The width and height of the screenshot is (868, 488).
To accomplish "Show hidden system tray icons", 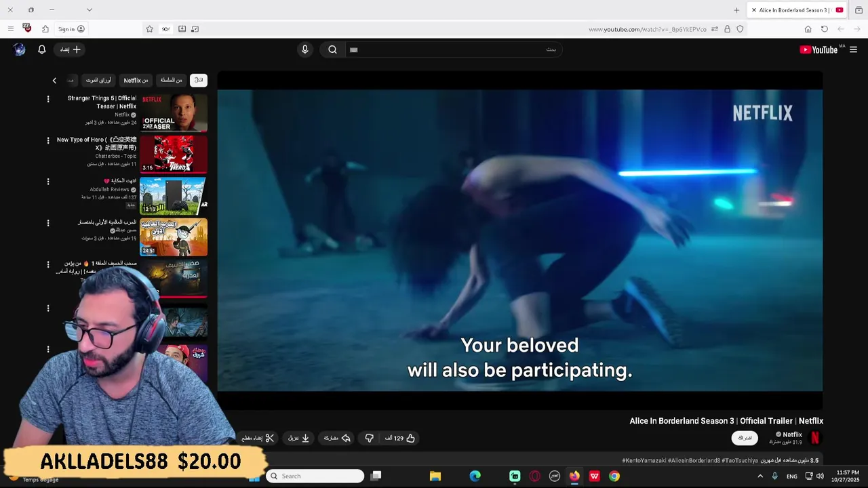I will coord(760,476).
